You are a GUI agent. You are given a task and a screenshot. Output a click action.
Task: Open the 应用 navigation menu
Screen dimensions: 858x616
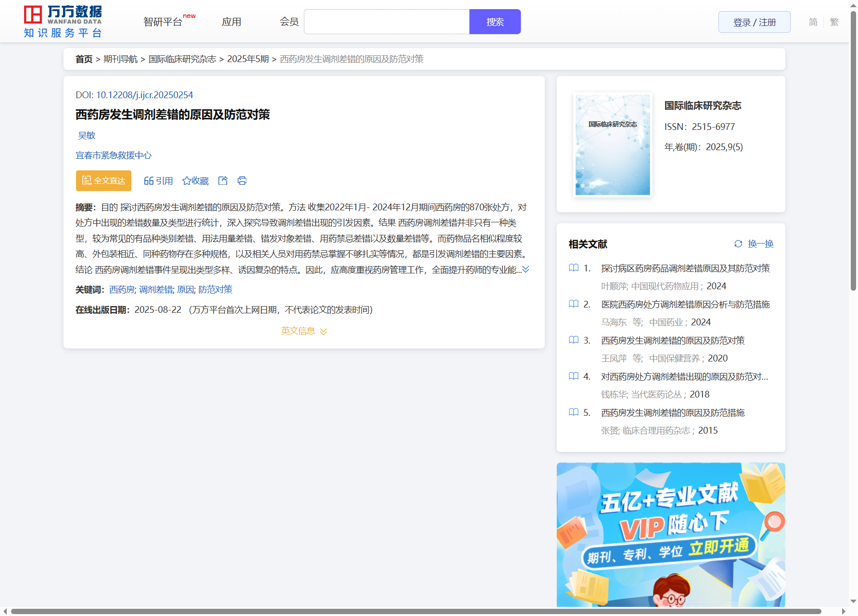(x=231, y=22)
